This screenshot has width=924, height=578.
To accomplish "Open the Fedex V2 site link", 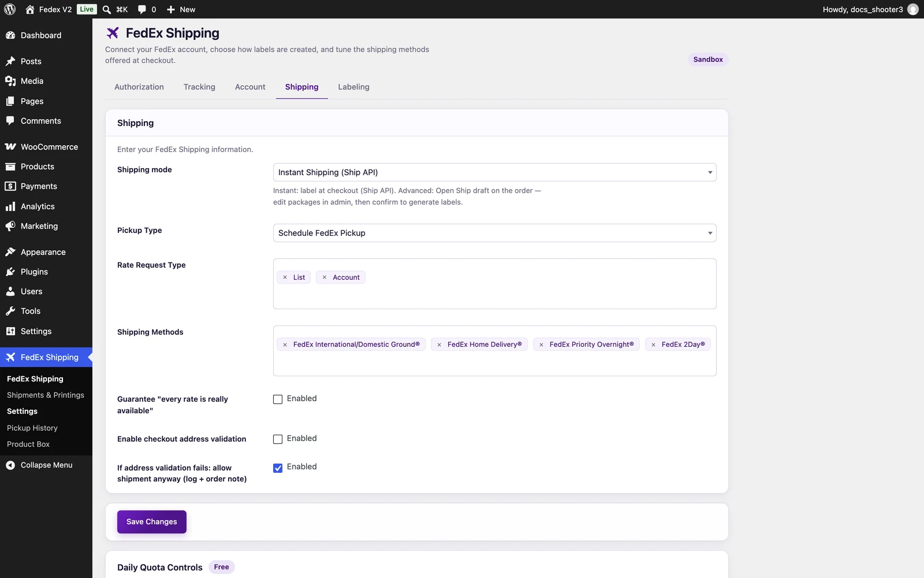I will [55, 9].
